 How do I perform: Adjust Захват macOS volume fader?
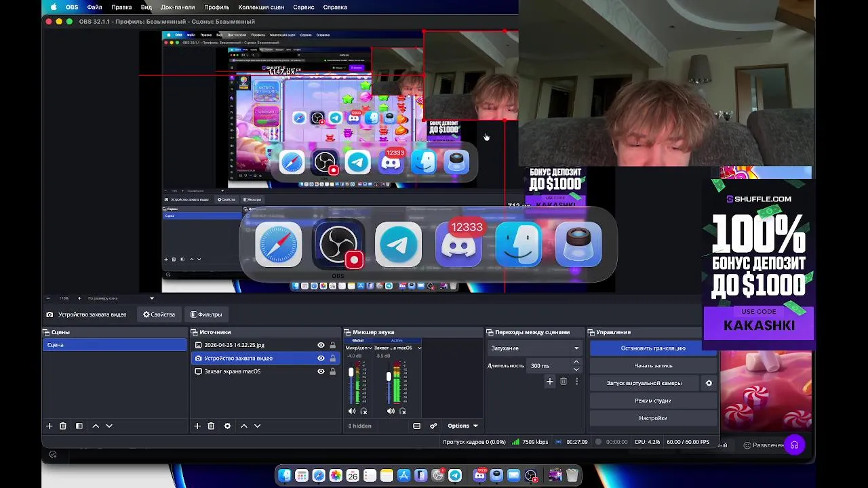389,376
